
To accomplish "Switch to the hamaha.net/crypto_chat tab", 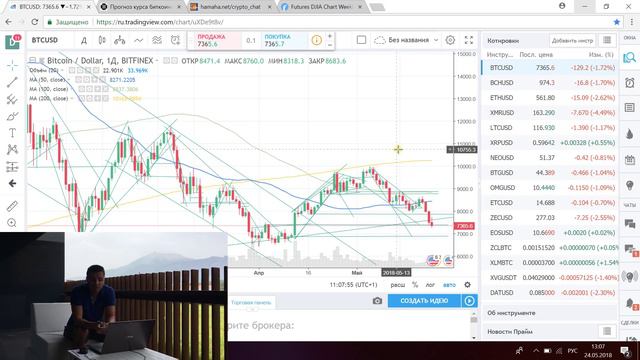I will click(x=231, y=7).
